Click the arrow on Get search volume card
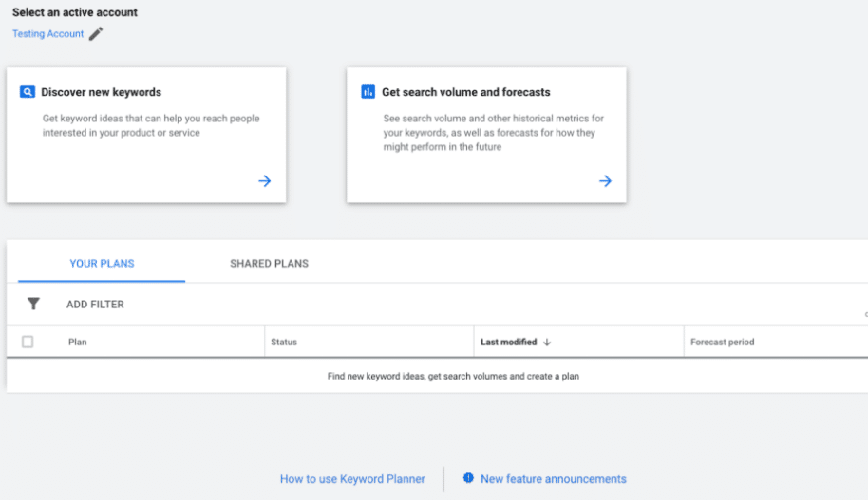This screenshot has height=500, width=868. click(605, 181)
